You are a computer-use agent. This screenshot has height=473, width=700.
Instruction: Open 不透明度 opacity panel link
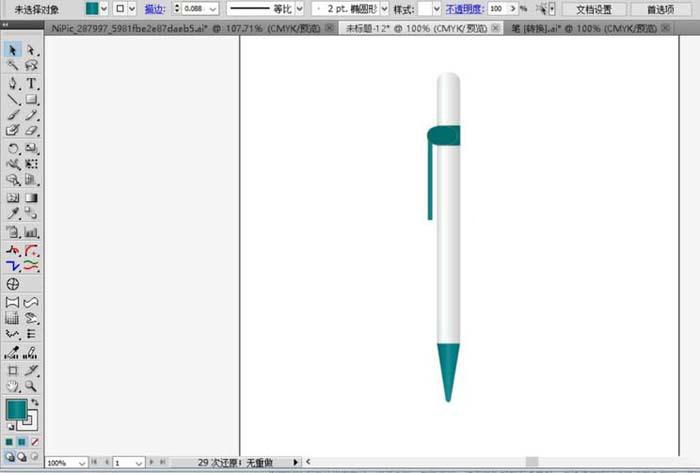464,9
